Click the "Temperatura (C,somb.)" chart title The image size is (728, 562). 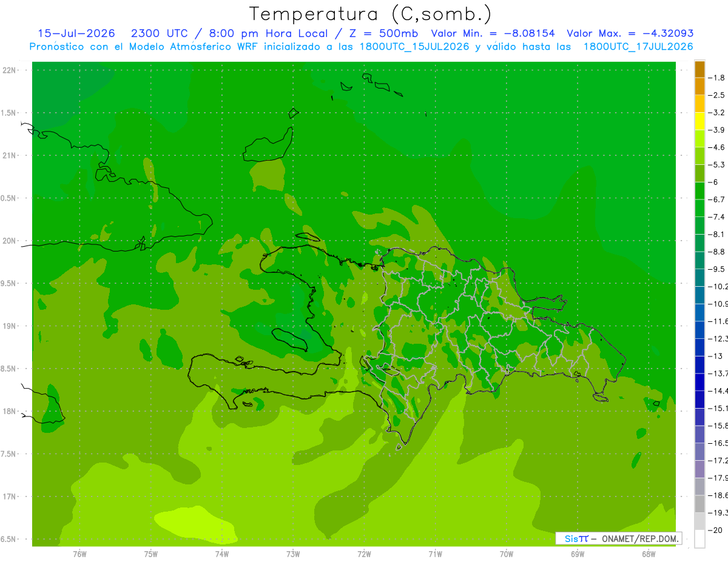point(371,14)
